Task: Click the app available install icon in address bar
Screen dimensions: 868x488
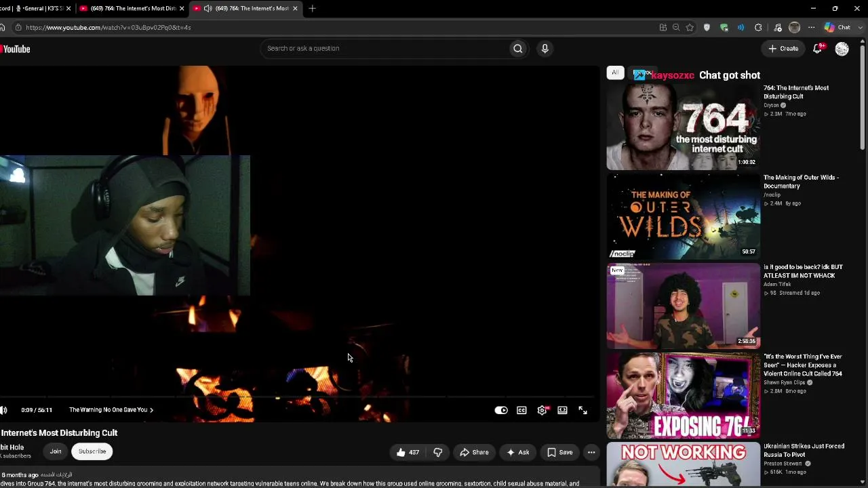Action: coord(663,28)
